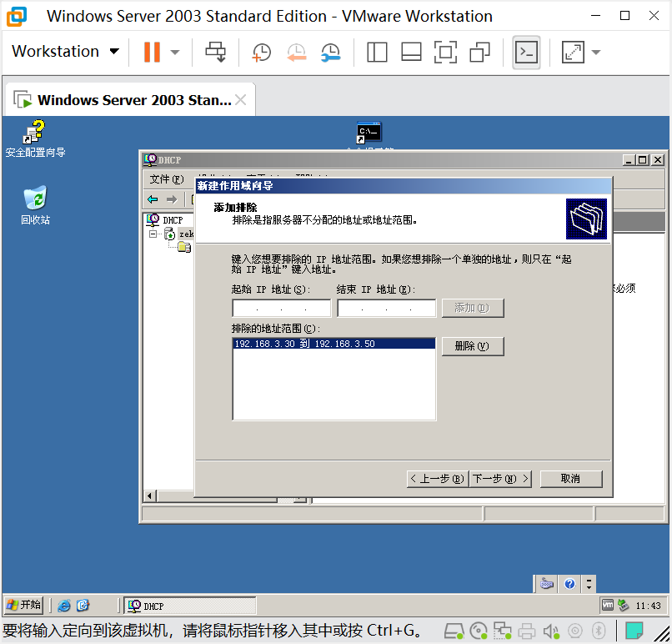Click the printer device status icon

click(527, 631)
